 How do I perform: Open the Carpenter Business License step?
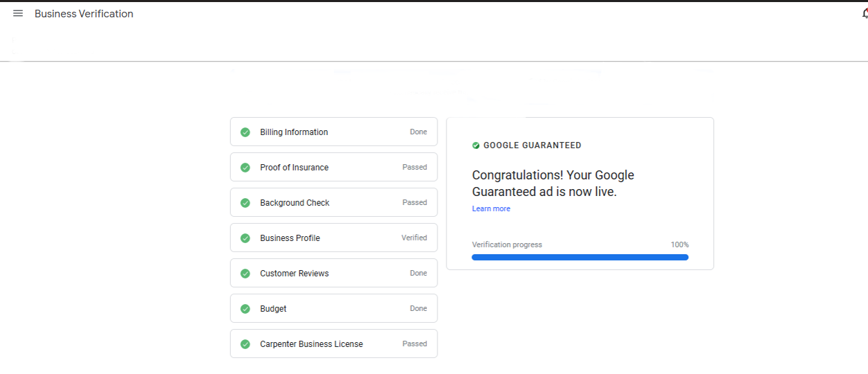coord(333,344)
